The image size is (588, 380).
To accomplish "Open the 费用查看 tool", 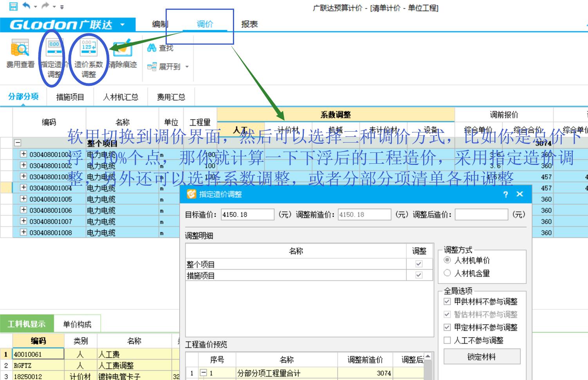I will point(20,54).
